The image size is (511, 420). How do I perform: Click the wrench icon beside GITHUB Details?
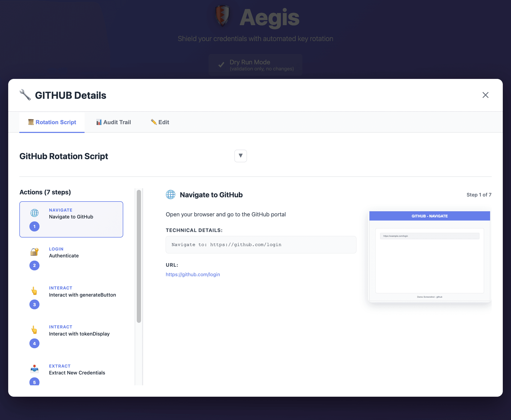click(x=25, y=95)
